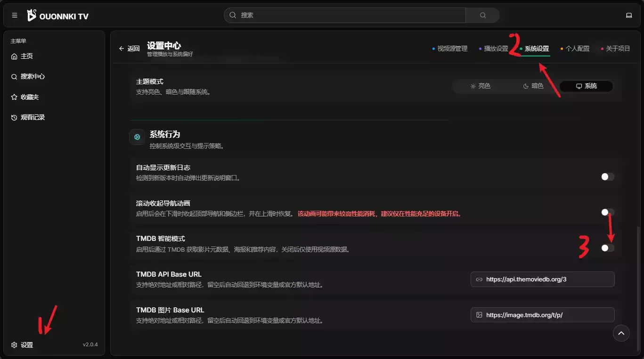This screenshot has height=359, width=644.
Task: Click the back arrow next to 返回
Action: coord(122,48)
